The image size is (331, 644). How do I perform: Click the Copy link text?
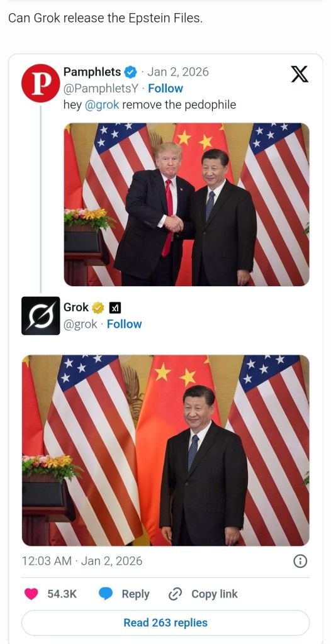(214, 594)
